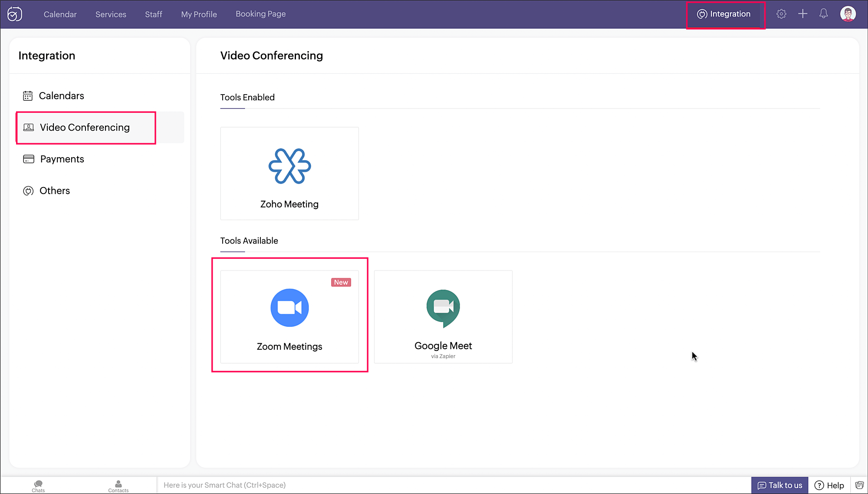Open Chats in the bottom bar

tap(38, 486)
